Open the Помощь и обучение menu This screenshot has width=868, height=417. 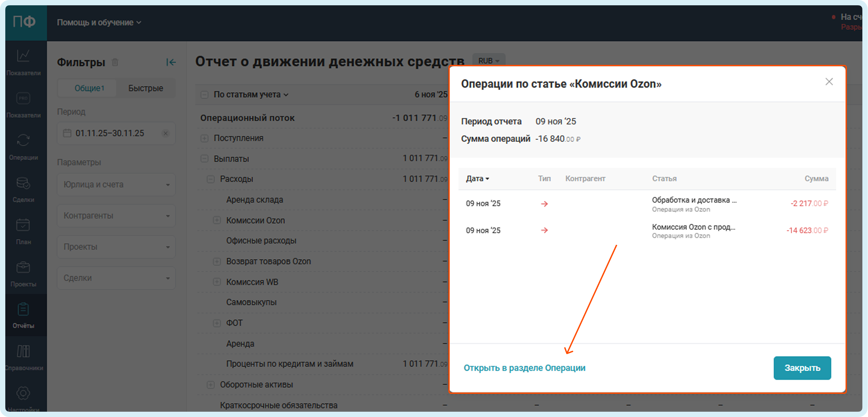coord(99,23)
